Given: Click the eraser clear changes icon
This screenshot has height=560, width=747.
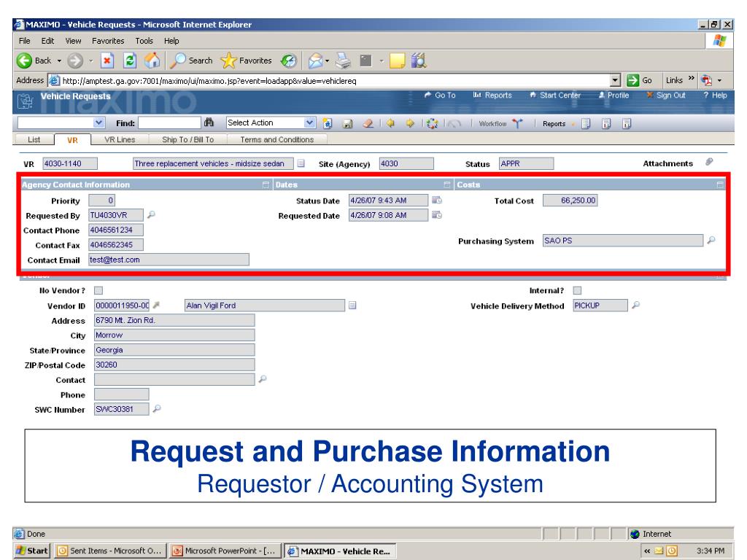Looking at the screenshot, I should point(368,123).
